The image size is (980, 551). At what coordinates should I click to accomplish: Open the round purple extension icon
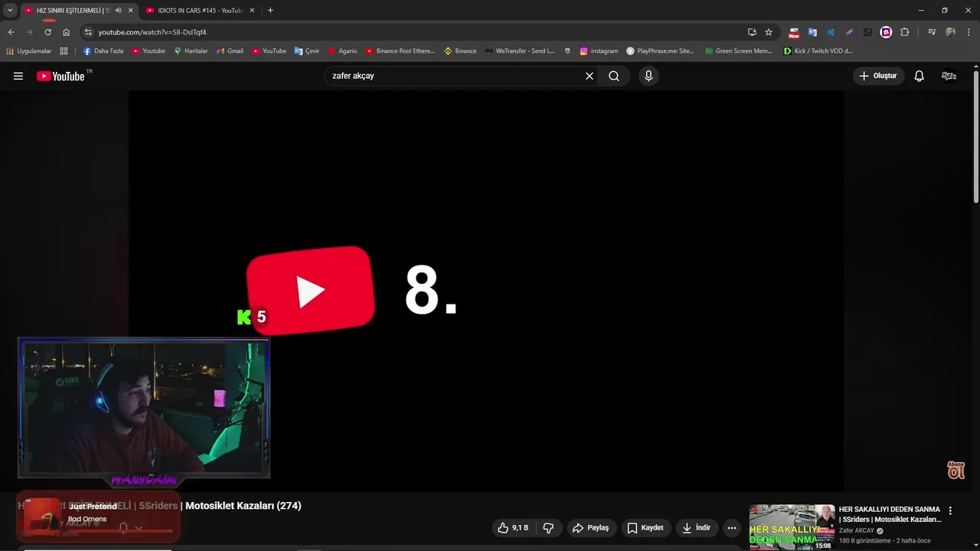(x=886, y=32)
